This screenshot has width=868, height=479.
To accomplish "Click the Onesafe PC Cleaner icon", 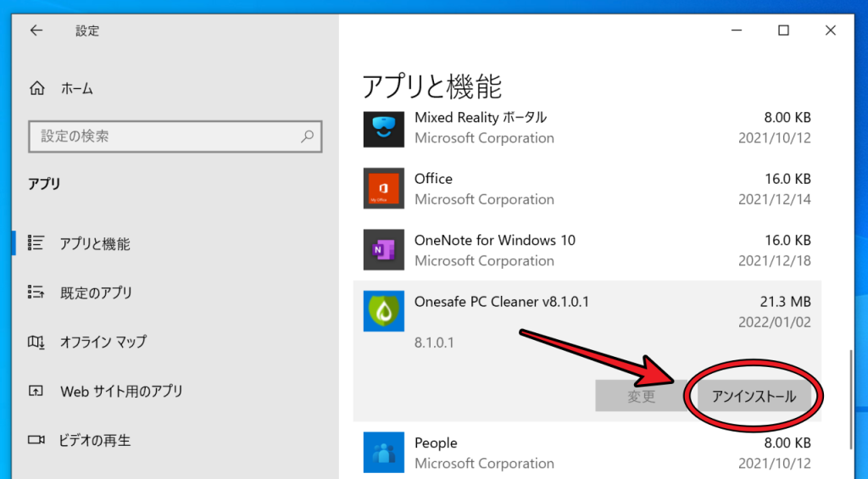I will [384, 311].
